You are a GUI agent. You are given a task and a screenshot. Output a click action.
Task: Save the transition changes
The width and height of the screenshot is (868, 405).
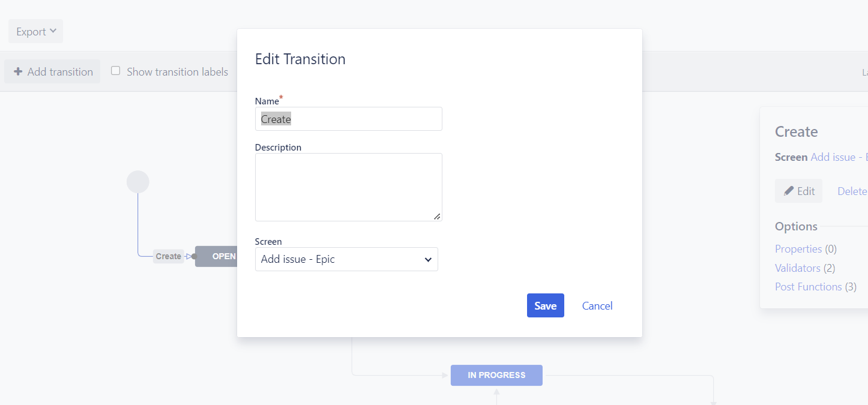[545, 305]
